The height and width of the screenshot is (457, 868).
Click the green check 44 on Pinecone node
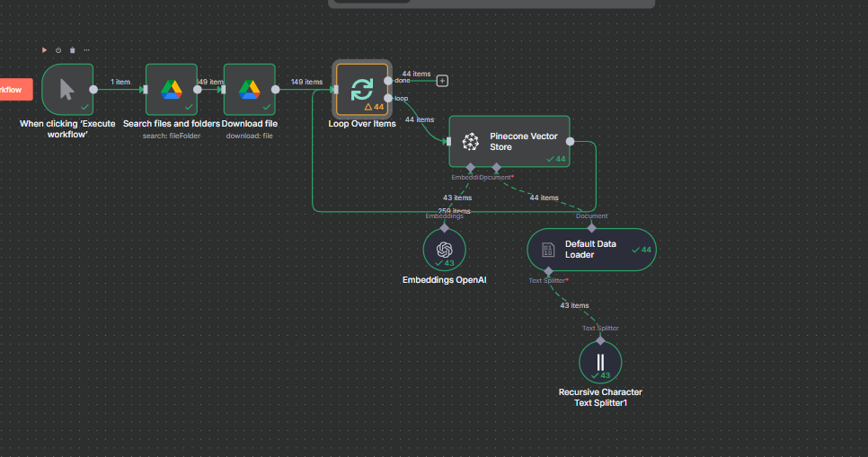point(556,159)
